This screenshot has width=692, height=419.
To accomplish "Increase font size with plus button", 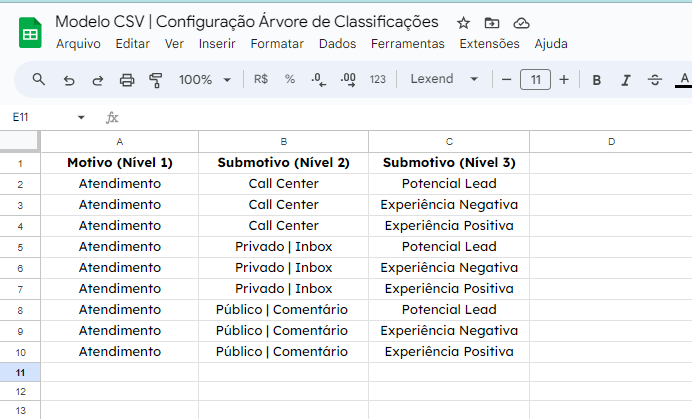I will pyautogui.click(x=564, y=79).
